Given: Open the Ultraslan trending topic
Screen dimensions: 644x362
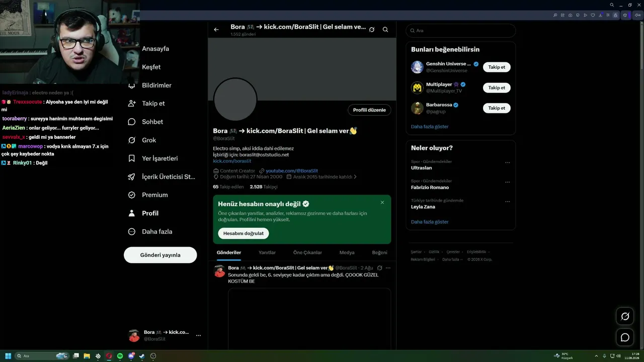Looking at the screenshot, I should tap(422, 168).
